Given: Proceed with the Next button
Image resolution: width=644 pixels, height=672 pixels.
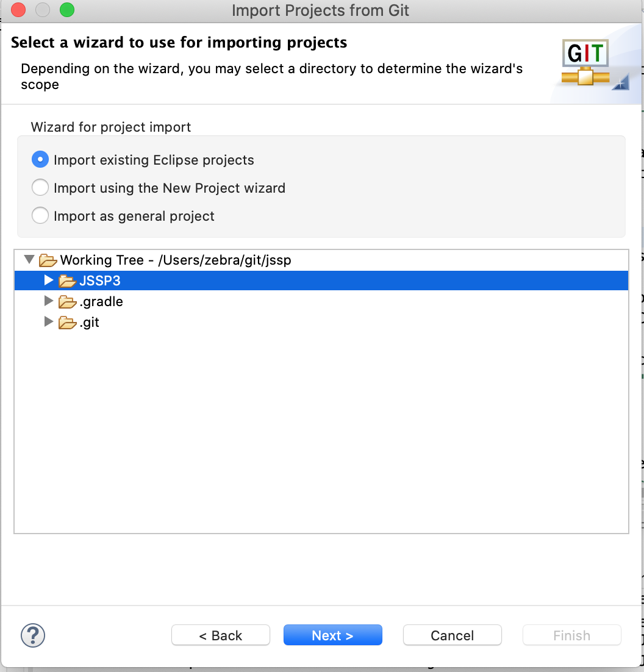Looking at the screenshot, I should point(332,635).
